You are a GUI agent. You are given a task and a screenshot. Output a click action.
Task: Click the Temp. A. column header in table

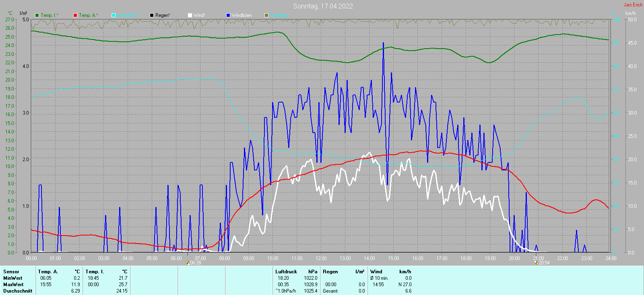coord(48,272)
